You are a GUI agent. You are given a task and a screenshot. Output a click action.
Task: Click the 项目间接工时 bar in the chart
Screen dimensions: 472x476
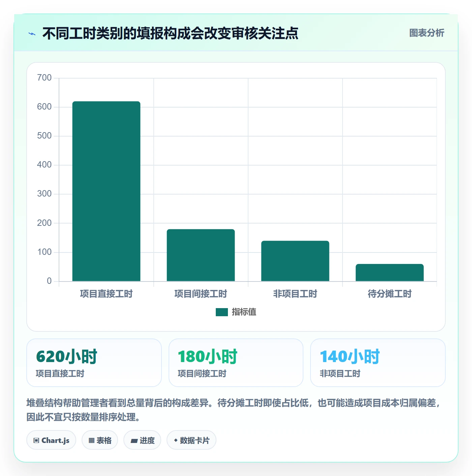point(201,255)
